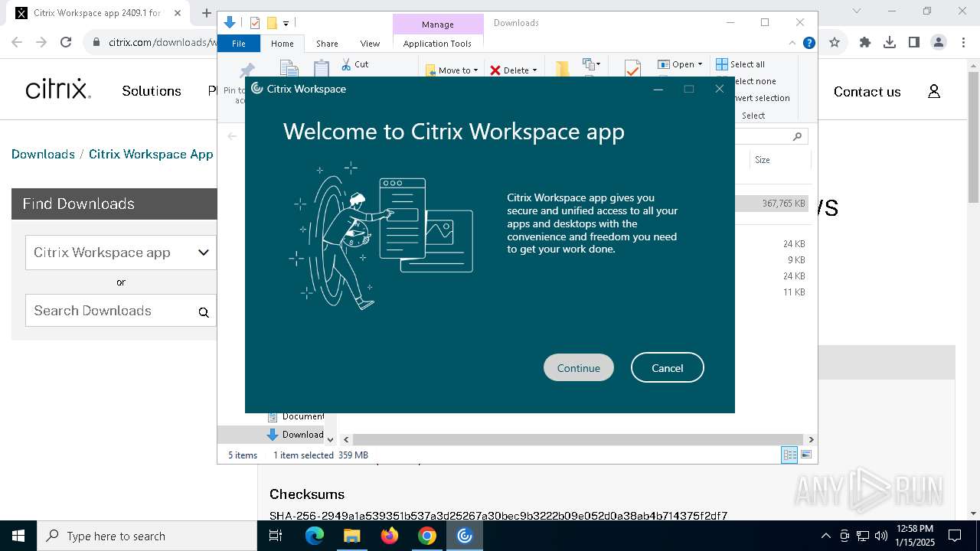
Task: Click navigation pane scroll down arrow
Action: (x=330, y=439)
